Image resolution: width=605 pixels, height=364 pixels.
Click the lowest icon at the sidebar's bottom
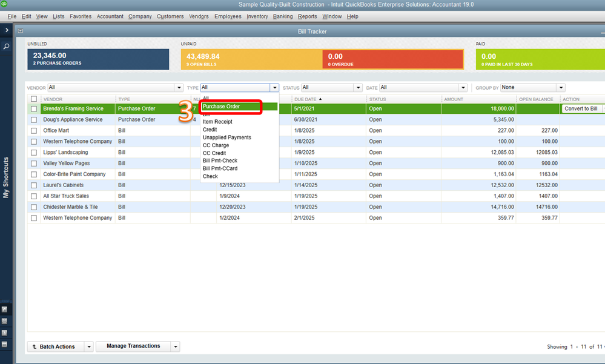click(x=5, y=344)
